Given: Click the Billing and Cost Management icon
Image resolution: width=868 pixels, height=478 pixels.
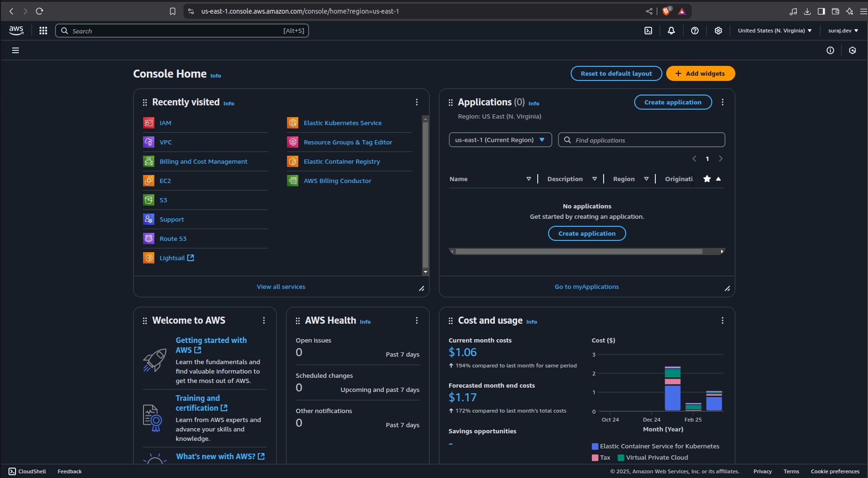Looking at the screenshot, I should (x=149, y=161).
